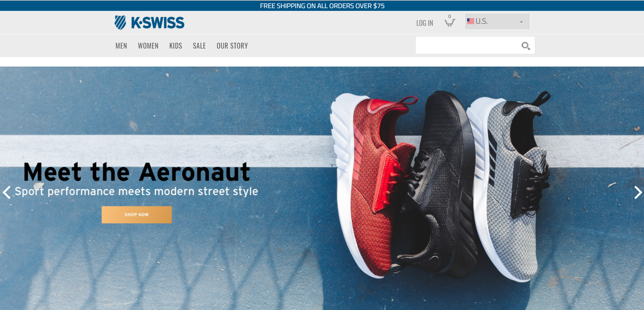This screenshot has width=644, height=310.
Task: Advance carousel with right arrow
Action: [x=638, y=192]
